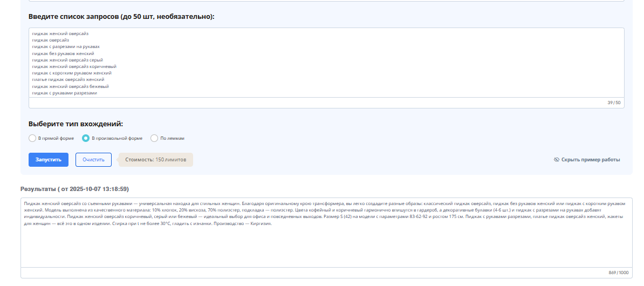Click the Выберите тип вхождений heading
This screenshot has height=286, width=644.
[76, 124]
